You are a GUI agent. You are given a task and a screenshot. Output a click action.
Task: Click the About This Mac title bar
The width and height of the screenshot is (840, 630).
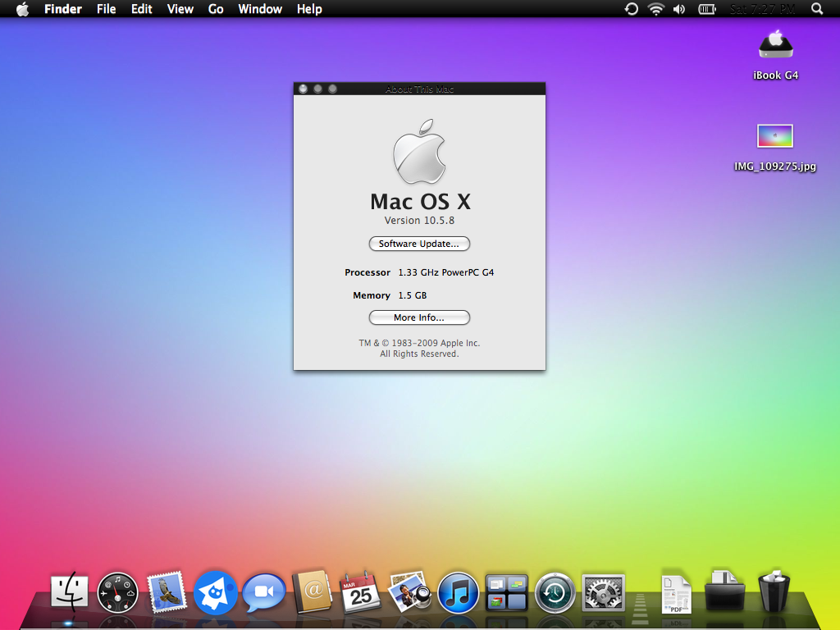pos(419,89)
